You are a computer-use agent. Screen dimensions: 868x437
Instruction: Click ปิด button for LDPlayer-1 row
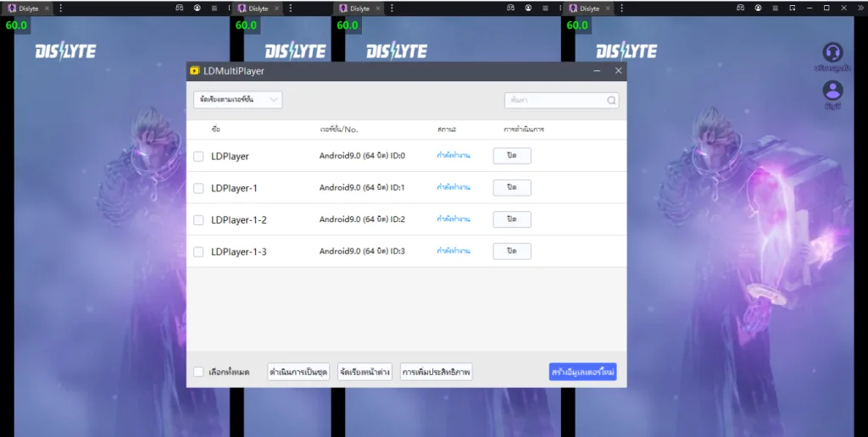(512, 187)
